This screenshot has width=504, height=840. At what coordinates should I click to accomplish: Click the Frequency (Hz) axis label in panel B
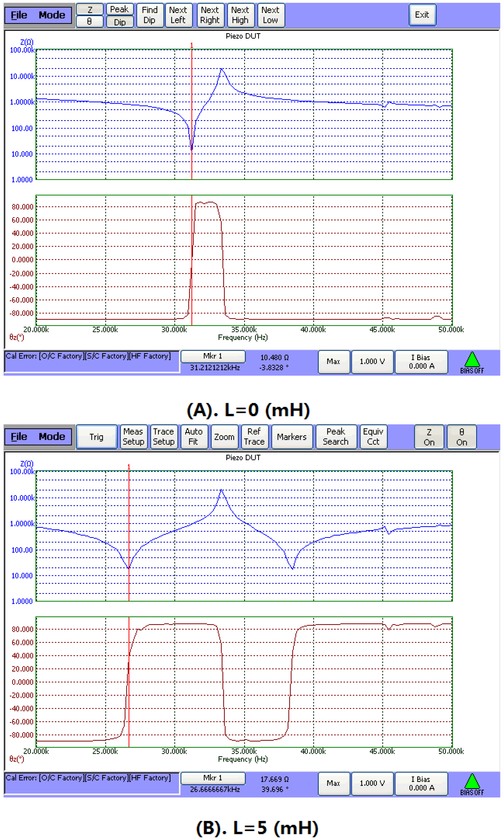point(243,759)
